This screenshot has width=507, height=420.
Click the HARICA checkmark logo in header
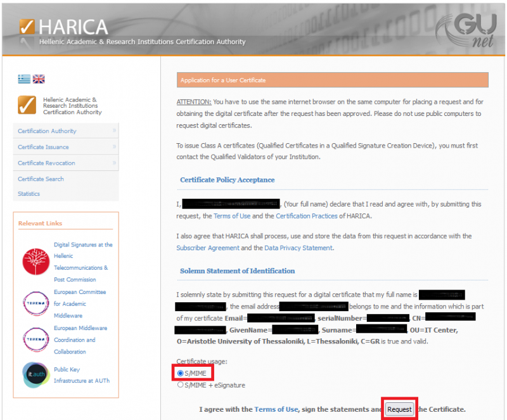(27, 27)
